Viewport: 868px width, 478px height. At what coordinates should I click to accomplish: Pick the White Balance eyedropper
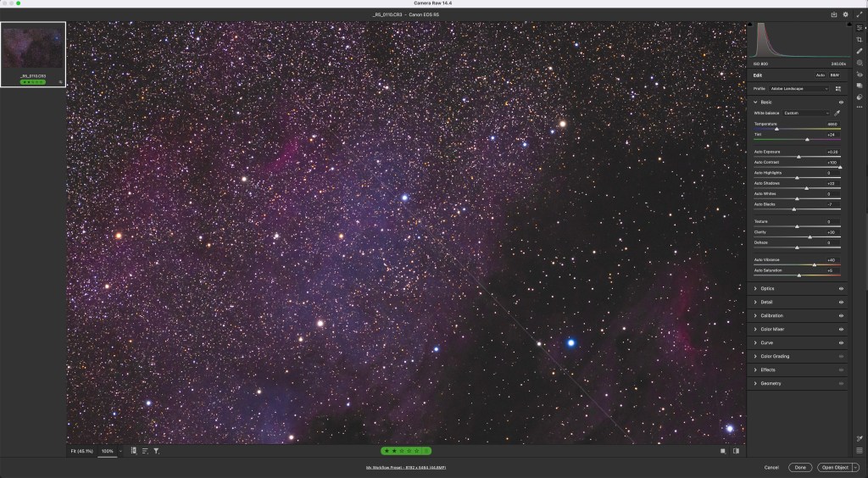click(837, 113)
